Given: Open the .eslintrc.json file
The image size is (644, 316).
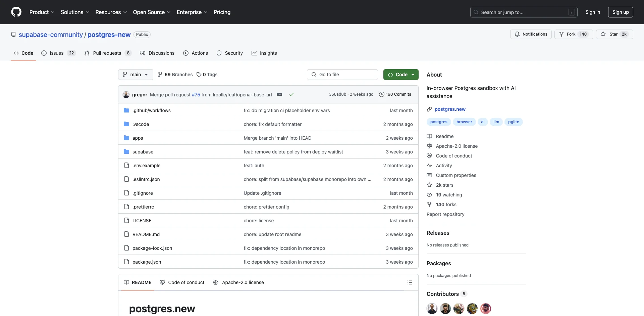Looking at the screenshot, I should tap(146, 179).
